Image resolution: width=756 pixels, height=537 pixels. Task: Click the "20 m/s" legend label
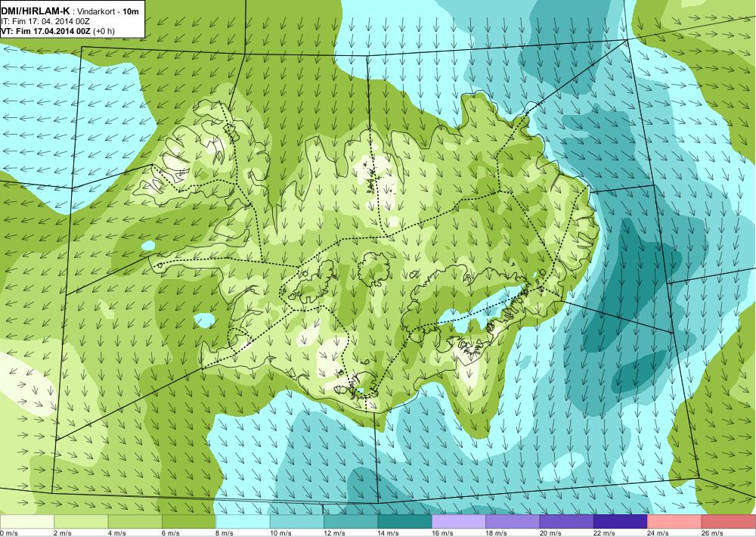[551, 533]
